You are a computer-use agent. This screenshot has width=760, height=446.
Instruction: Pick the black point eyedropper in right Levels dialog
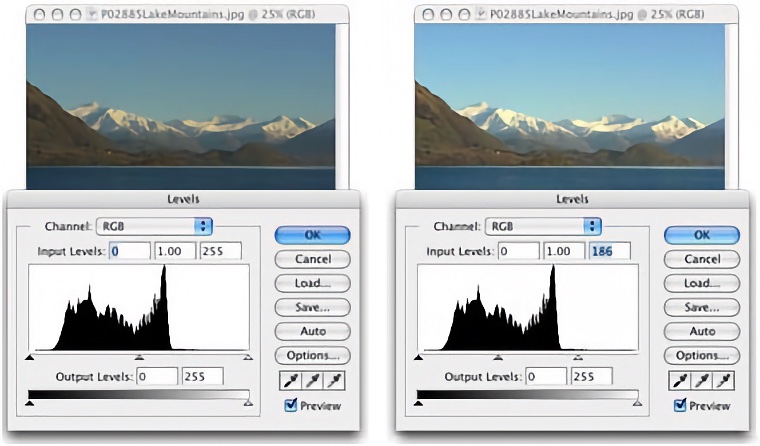(x=678, y=381)
